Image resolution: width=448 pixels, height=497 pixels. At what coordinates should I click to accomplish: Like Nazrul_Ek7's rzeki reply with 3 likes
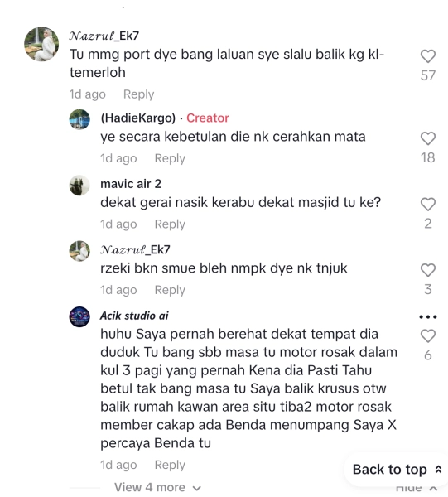point(428,270)
